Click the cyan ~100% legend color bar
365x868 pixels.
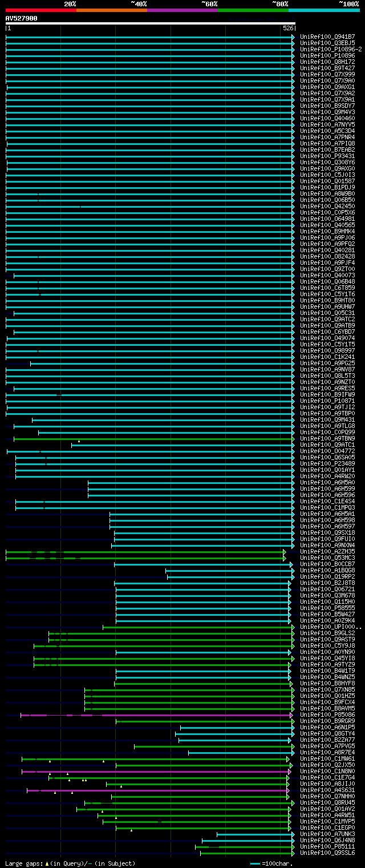[324, 10]
